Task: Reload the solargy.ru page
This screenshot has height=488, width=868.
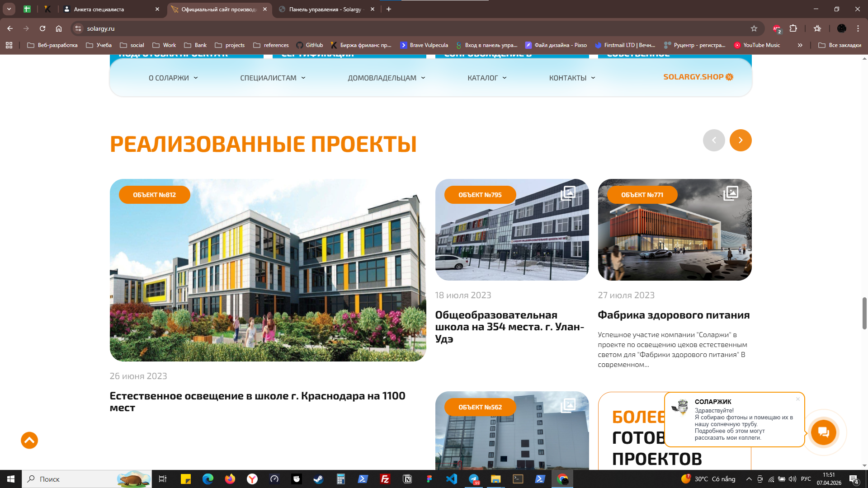Action: click(x=42, y=28)
